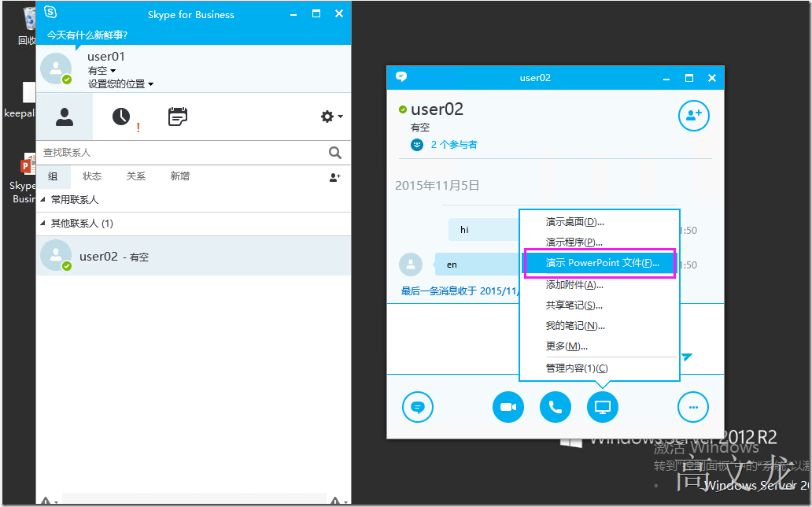Click the add contact icon near tabs

point(335,177)
